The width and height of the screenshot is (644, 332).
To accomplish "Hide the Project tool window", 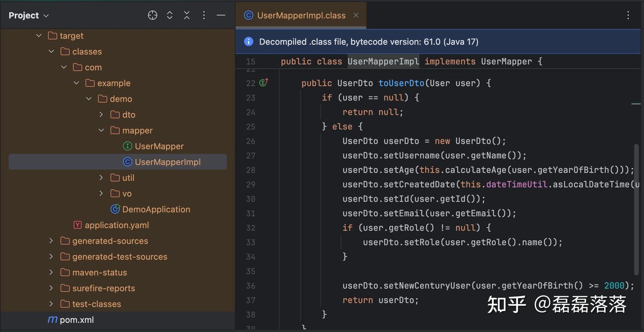I will pos(221,15).
